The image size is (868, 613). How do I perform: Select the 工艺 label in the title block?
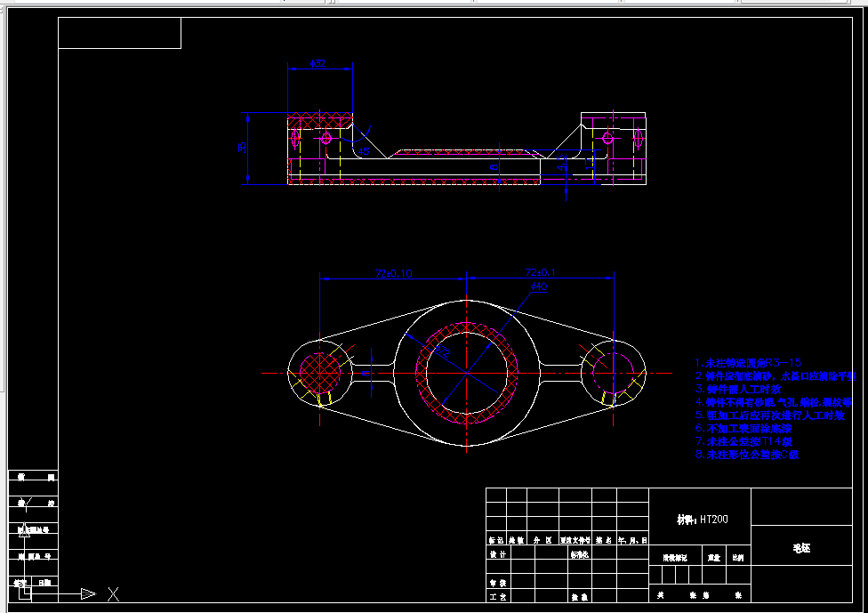click(498, 597)
